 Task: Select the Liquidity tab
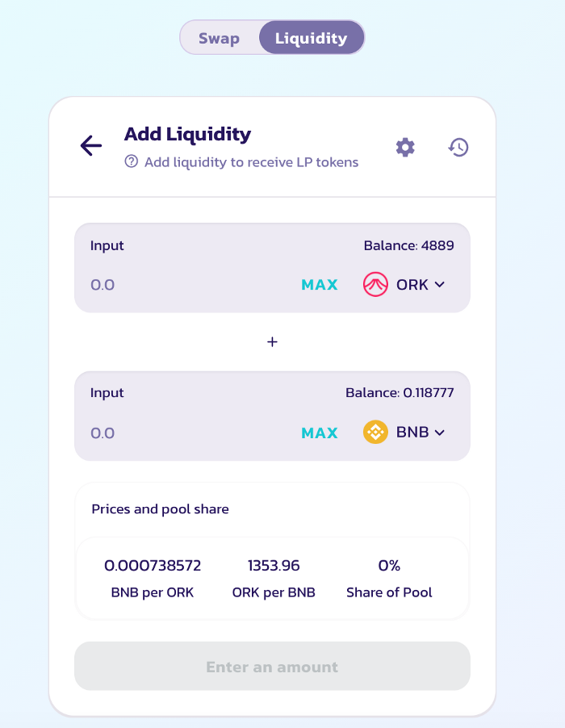(x=311, y=38)
